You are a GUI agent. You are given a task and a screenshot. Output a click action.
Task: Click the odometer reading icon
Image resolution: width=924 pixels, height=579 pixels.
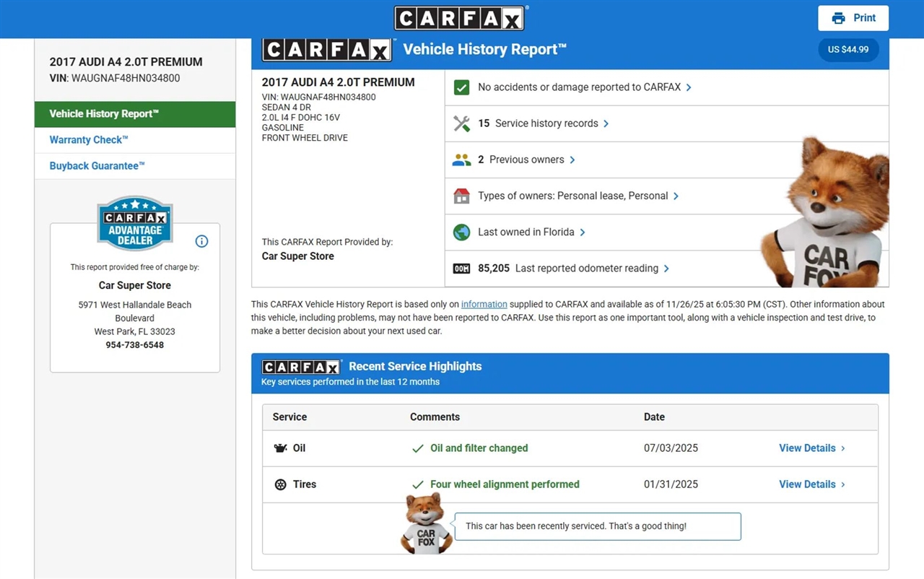tap(461, 269)
